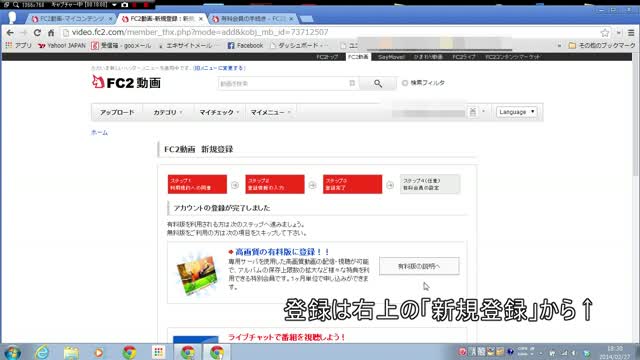Click the browser forward arrow
This screenshot has width=640, height=360.
pos(23,33)
